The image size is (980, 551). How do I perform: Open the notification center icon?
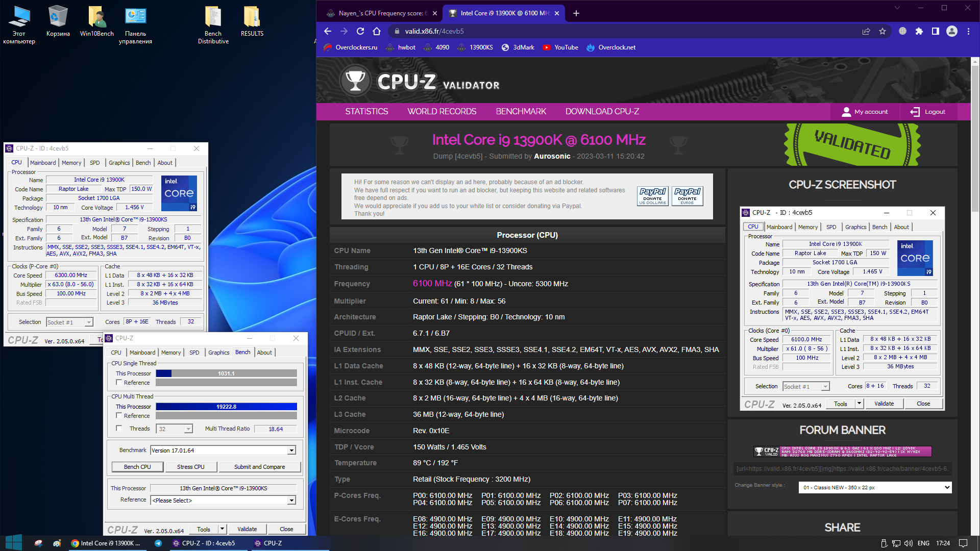[x=963, y=543]
